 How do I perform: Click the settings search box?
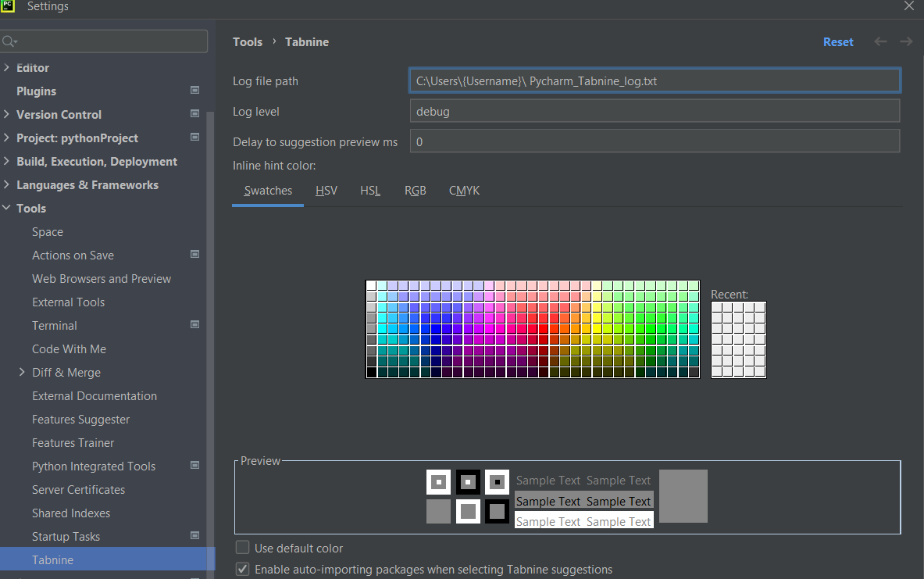[x=104, y=41]
